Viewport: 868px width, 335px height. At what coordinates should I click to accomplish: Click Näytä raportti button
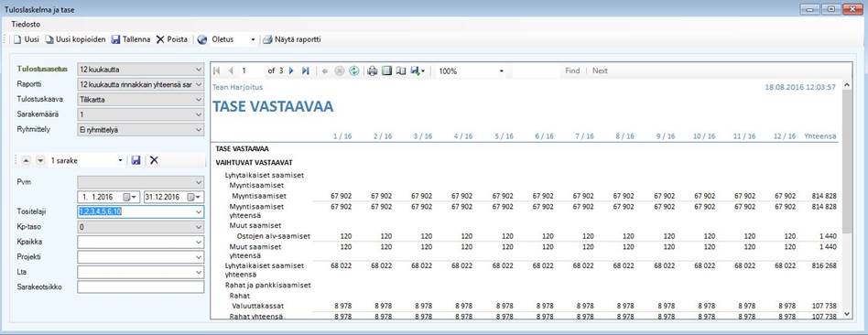(292, 40)
